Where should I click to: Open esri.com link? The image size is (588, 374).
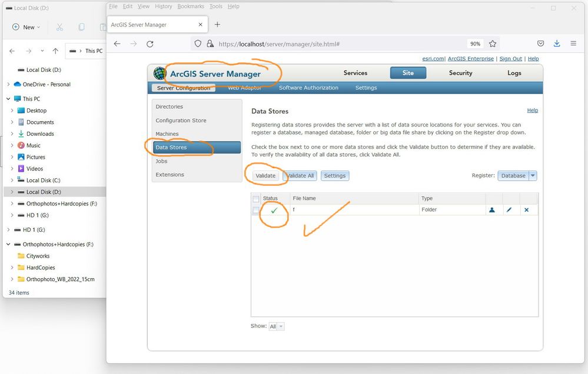pyautogui.click(x=433, y=59)
